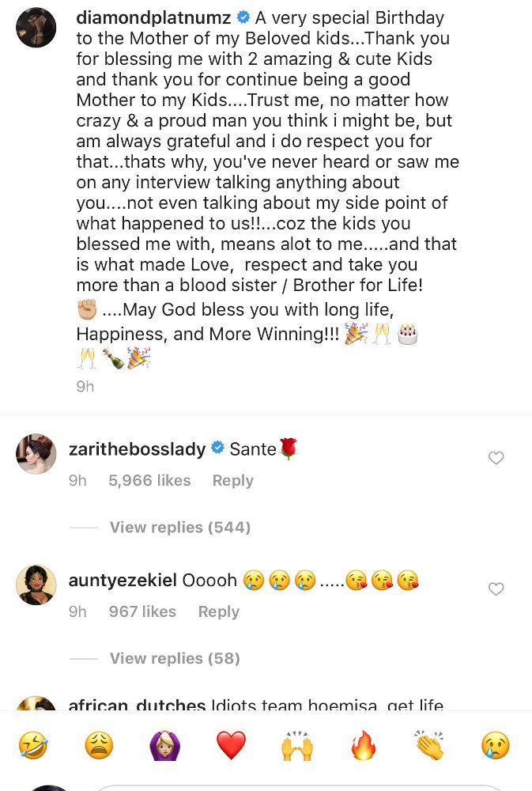Tap the rolling-on-floor laughing emoji
Image resolution: width=532 pixels, height=791 pixels.
pyautogui.click(x=33, y=746)
